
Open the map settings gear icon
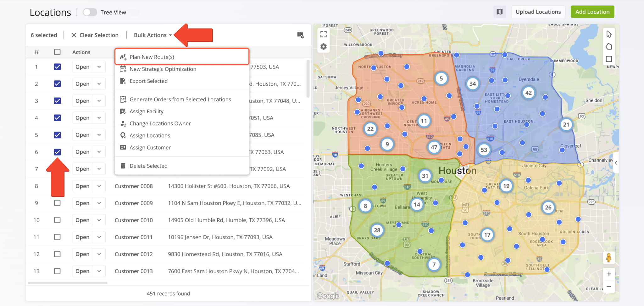pos(323,47)
